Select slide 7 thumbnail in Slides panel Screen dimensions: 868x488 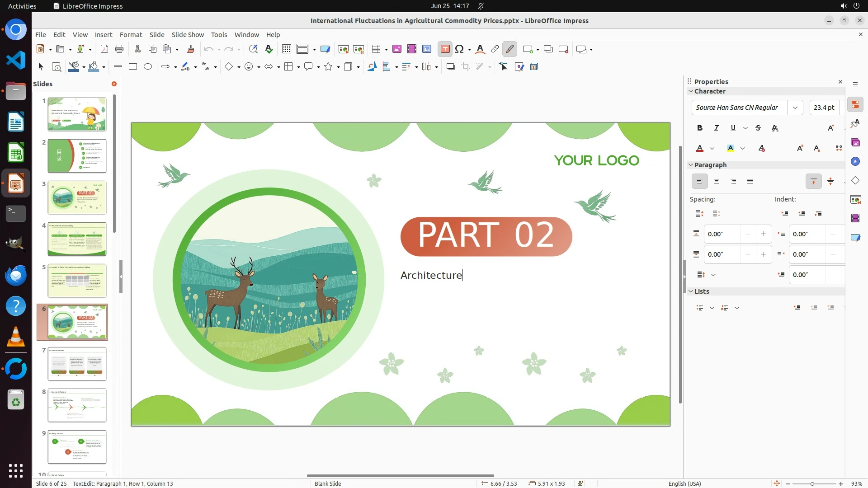(x=77, y=364)
